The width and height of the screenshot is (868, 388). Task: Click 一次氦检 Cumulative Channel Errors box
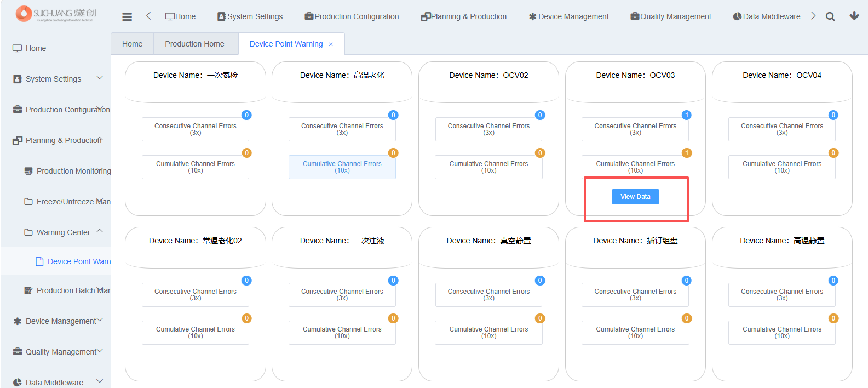coord(196,167)
